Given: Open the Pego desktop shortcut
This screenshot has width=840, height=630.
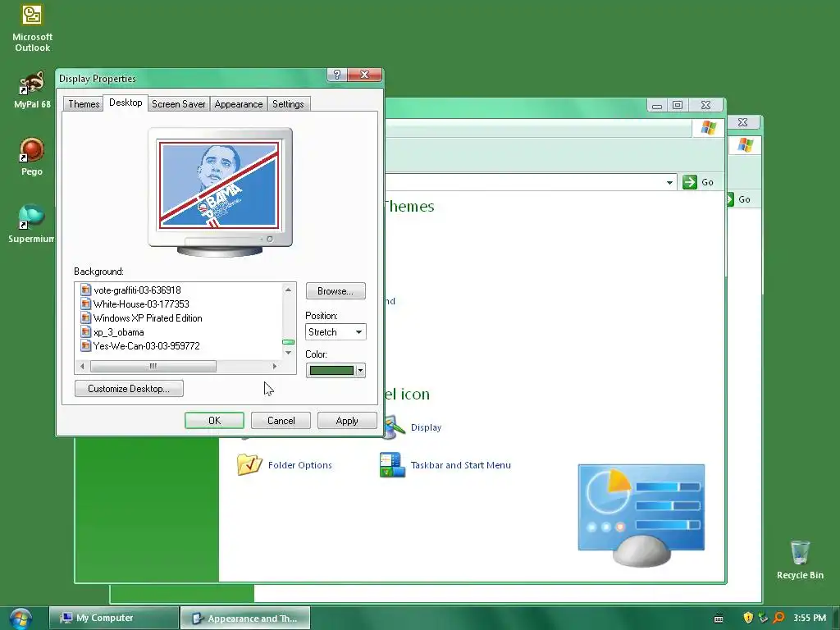Looking at the screenshot, I should 32,157.
